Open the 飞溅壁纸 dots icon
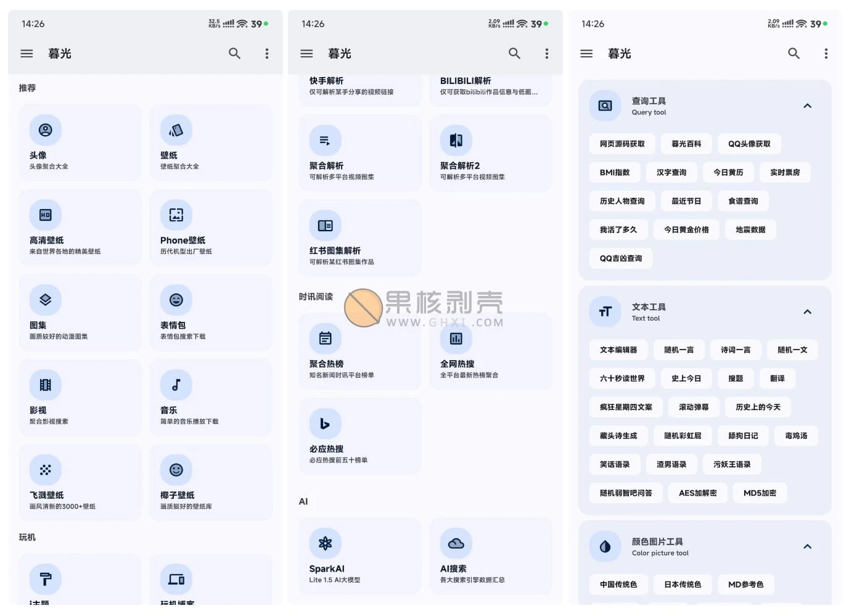Image resolution: width=849 pixels, height=616 pixels. click(x=46, y=470)
